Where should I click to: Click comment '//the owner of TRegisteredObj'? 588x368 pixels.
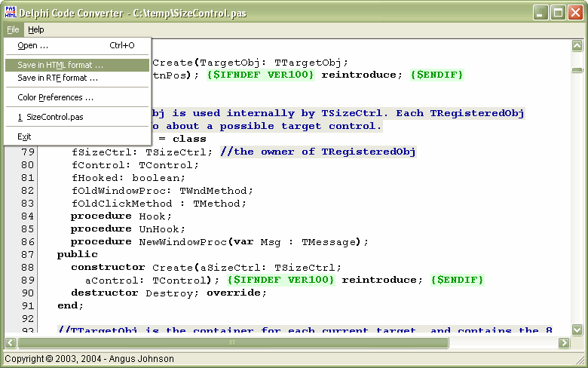pyautogui.click(x=318, y=152)
